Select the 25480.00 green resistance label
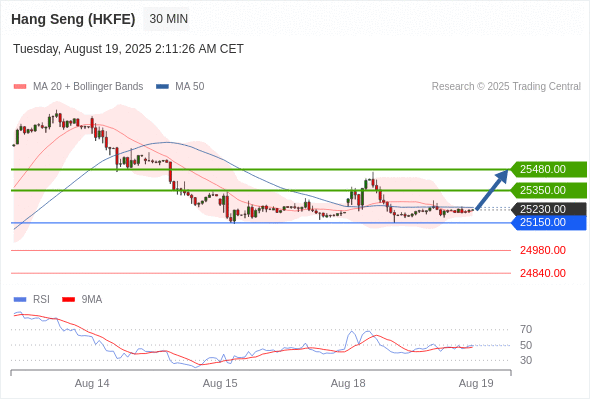The width and height of the screenshot is (590, 400). pyautogui.click(x=549, y=169)
